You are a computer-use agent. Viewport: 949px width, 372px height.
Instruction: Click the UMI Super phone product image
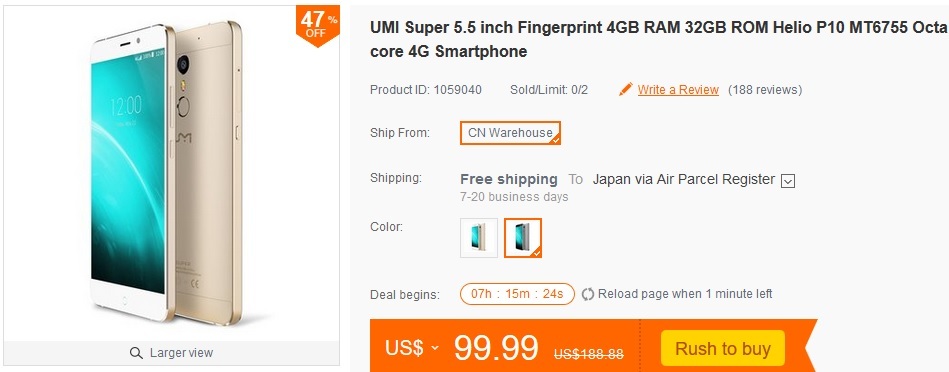(166, 172)
